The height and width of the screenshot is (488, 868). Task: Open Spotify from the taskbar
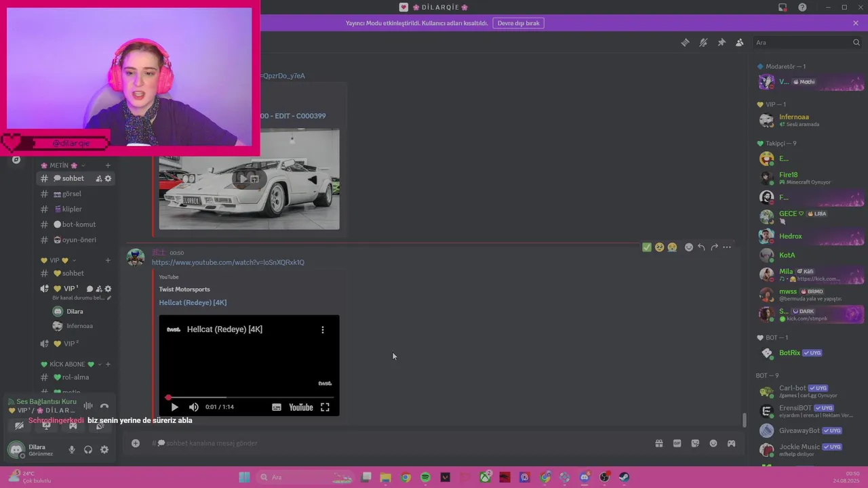[425, 477]
